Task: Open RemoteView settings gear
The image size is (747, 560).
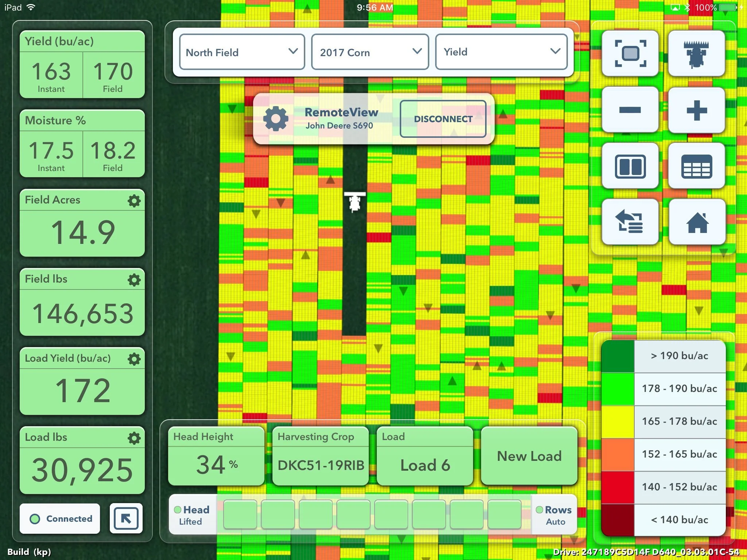Action: point(276,119)
